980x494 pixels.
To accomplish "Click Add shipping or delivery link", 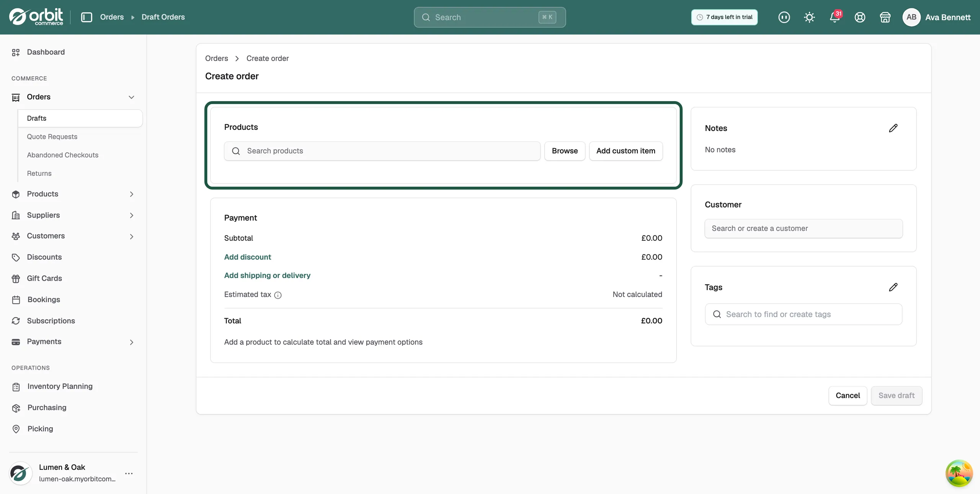I will (267, 275).
